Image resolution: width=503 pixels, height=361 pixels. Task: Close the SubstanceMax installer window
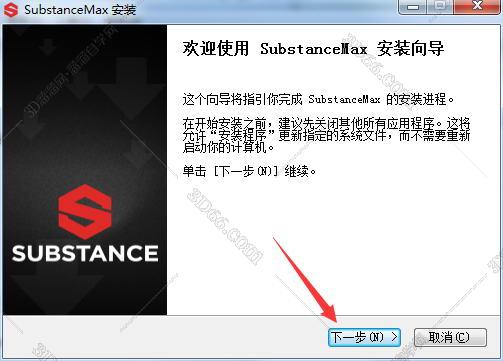(477, 6)
